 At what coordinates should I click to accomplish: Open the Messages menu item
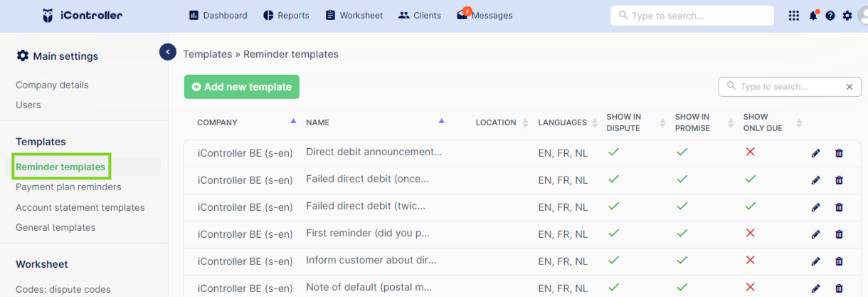(x=485, y=15)
